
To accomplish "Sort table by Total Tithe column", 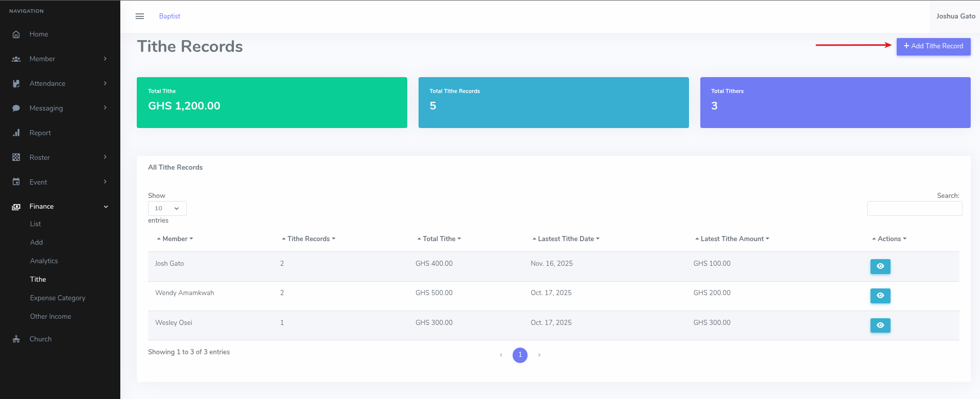I will coord(439,239).
